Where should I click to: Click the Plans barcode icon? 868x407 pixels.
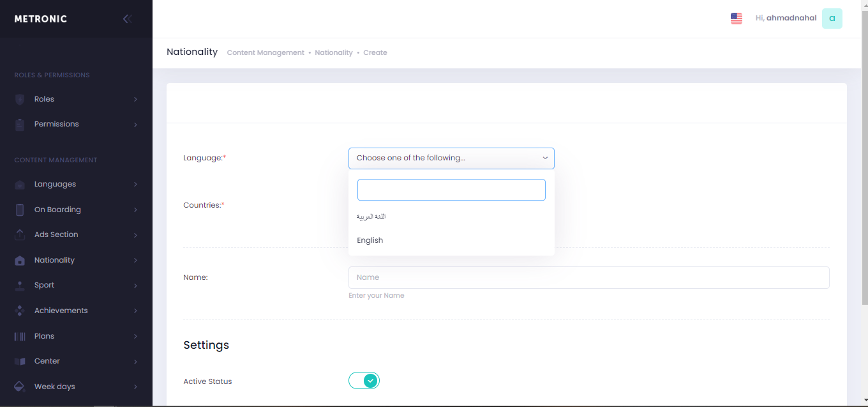pyautogui.click(x=20, y=336)
